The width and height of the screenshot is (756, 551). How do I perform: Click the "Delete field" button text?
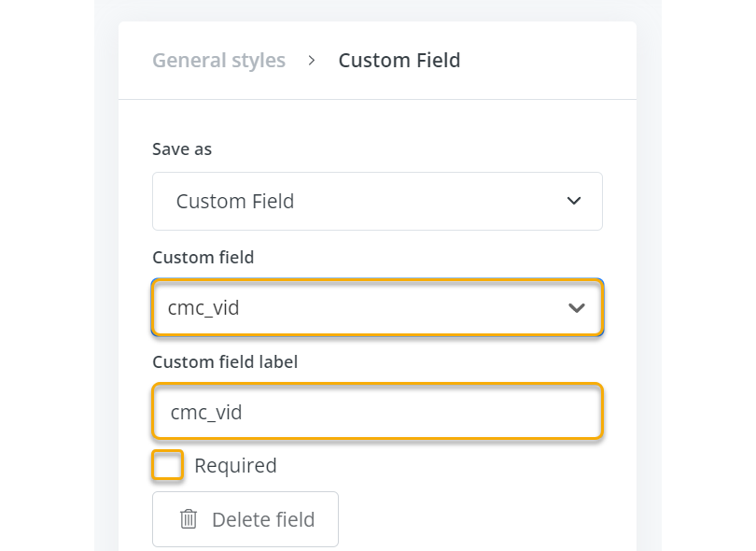[x=263, y=519]
